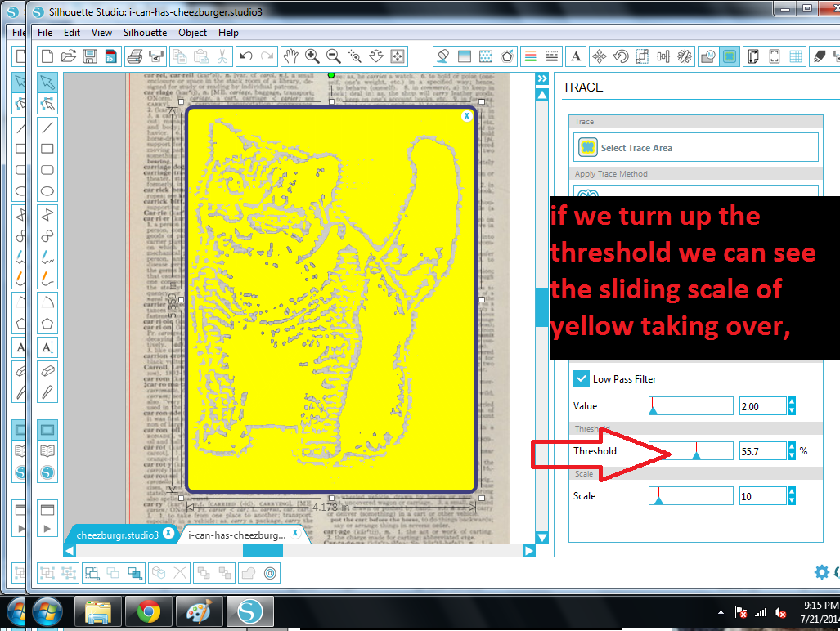Viewport: 840px width, 631px height.
Task: Click the Windows Start button
Action: pos(47,611)
